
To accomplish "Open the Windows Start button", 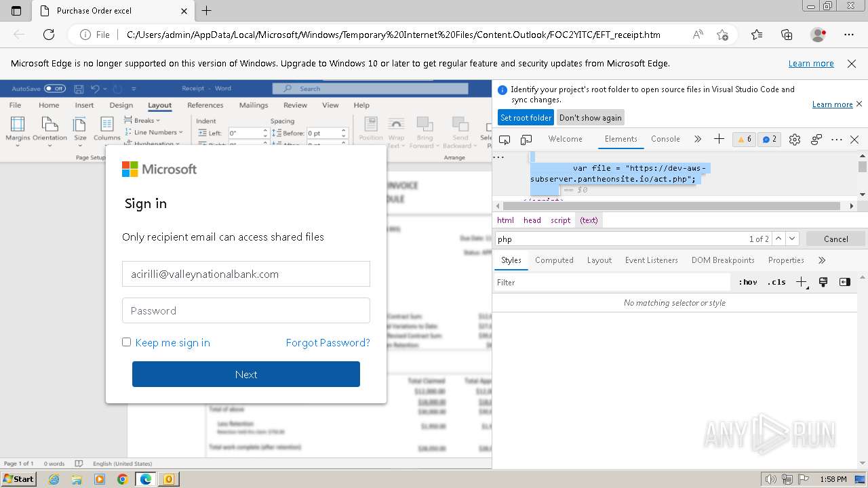I will [x=19, y=479].
